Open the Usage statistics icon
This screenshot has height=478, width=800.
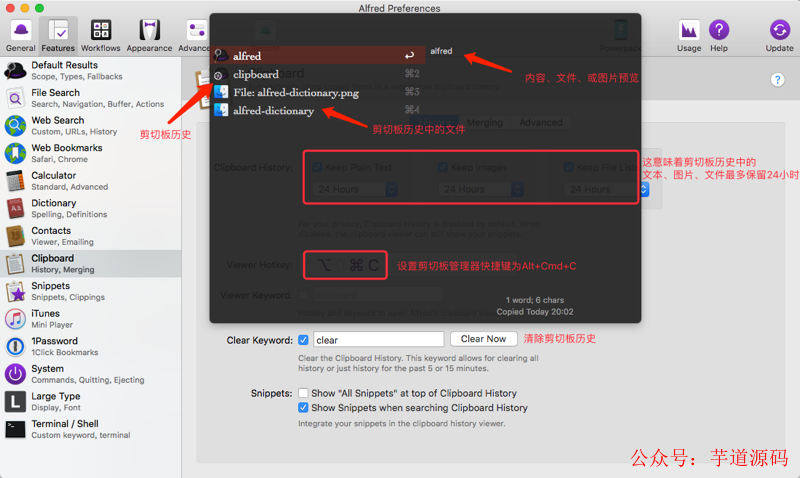point(689,36)
